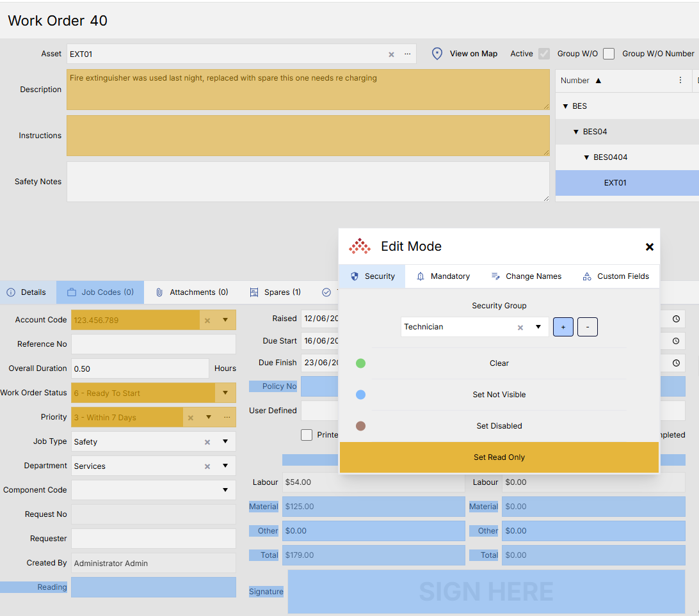This screenshot has width=699, height=616.
Task: Open the clock picker for Raised date
Action: (x=676, y=319)
